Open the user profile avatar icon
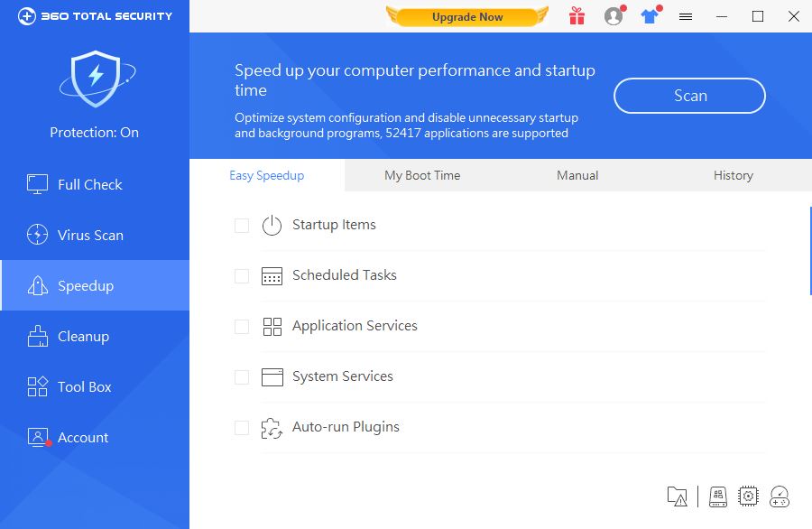812x529 pixels. pyautogui.click(x=614, y=16)
